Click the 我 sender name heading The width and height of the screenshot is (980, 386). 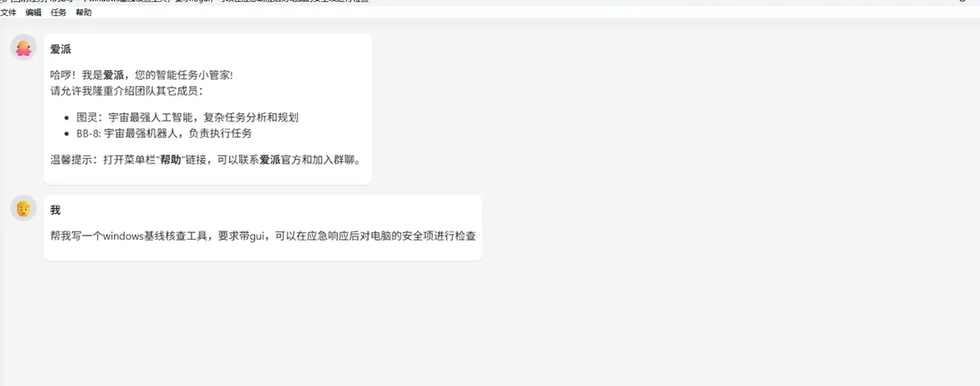pyautogui.click(x=56, y=210)
